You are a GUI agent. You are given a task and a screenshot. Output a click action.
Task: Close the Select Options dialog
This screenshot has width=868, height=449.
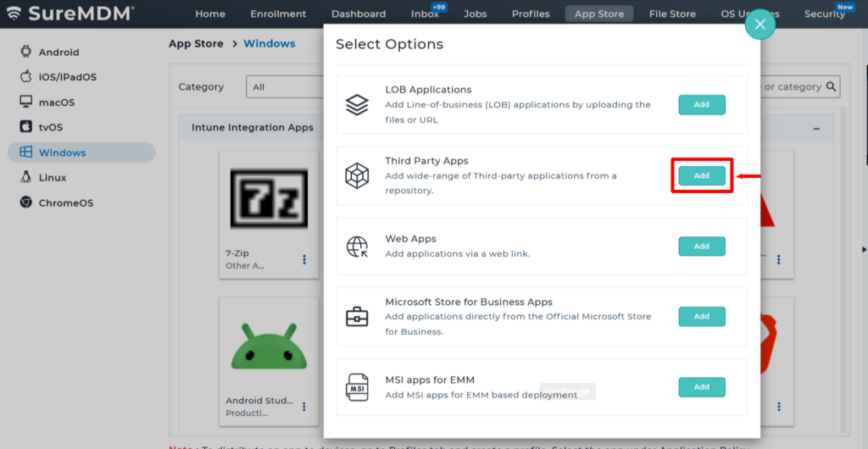click(x=759, y=25)
